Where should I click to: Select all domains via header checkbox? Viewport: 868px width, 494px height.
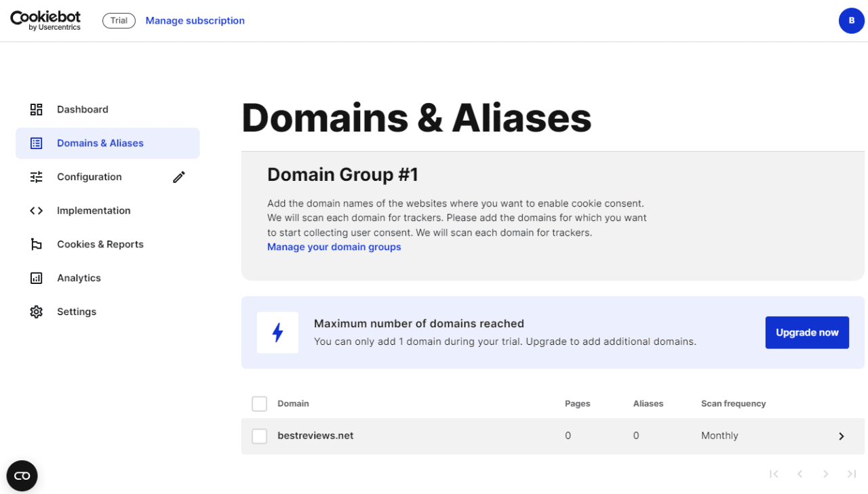coord(259,403)
